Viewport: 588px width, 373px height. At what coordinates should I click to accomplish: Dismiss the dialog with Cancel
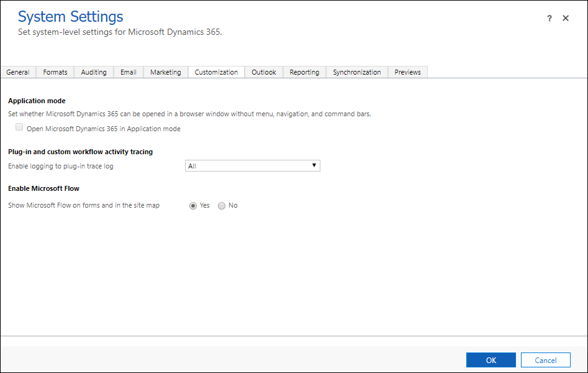click(x=545, y=360)
